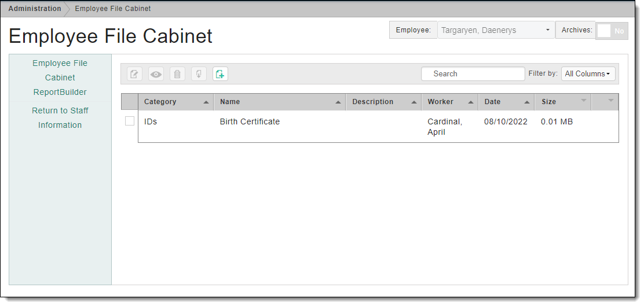
Task: Click the delete file trash icon
Action: (177, 74)
